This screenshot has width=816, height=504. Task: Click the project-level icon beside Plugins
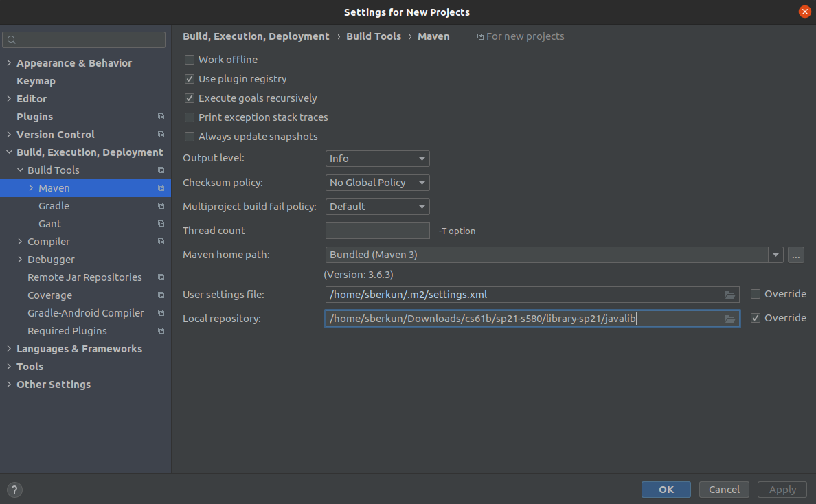pos(161,117)
